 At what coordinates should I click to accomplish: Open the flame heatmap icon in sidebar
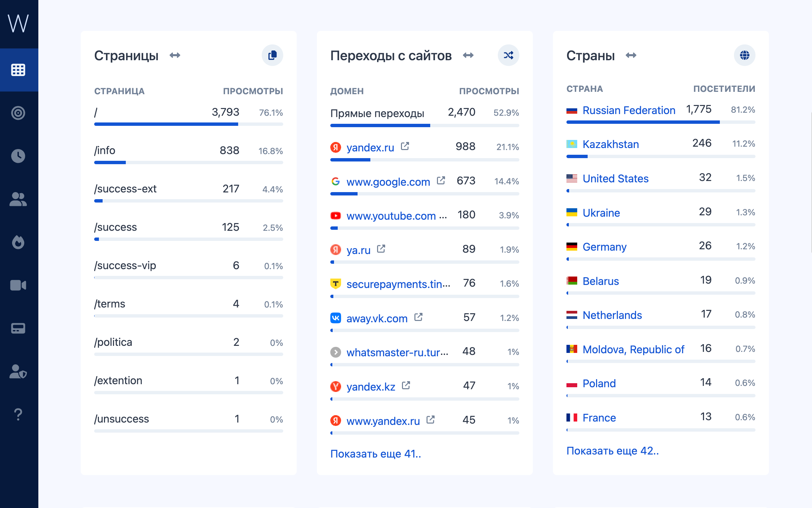coord(18,242)
